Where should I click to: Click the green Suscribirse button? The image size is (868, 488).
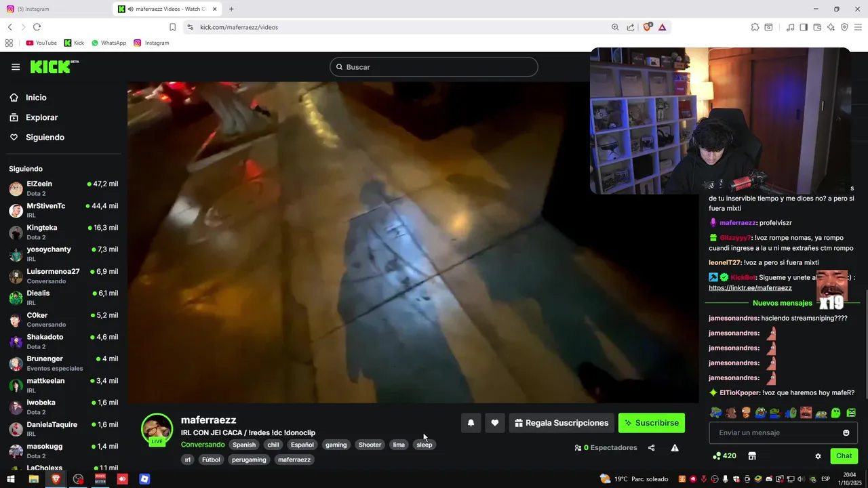[652, 423]
